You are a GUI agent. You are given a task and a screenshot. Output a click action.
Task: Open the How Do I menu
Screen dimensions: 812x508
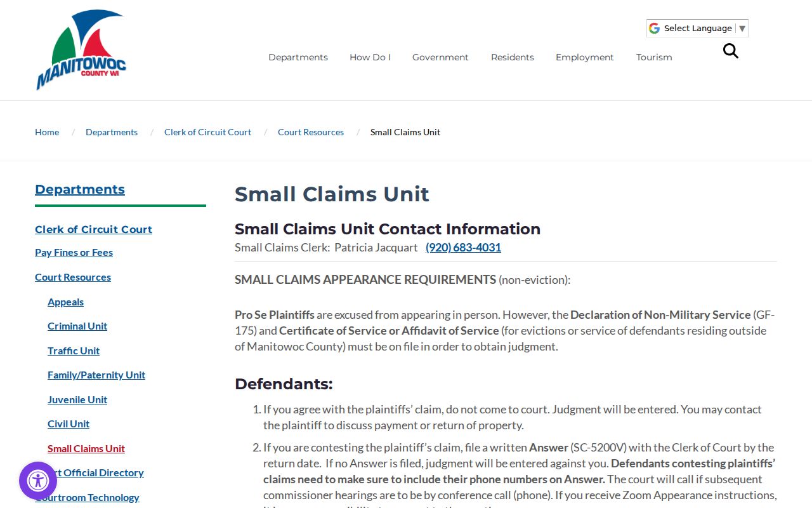click(x=370, y=57)
